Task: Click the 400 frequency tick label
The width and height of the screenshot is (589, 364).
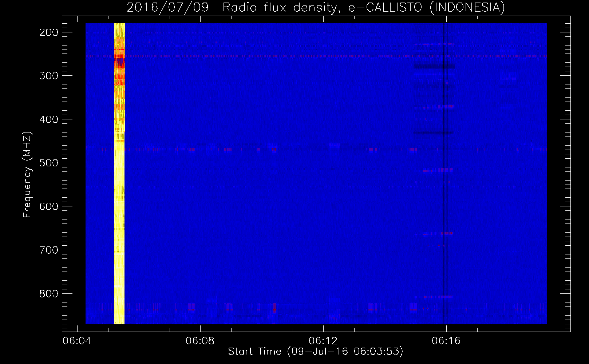Action: click(49, 119)
